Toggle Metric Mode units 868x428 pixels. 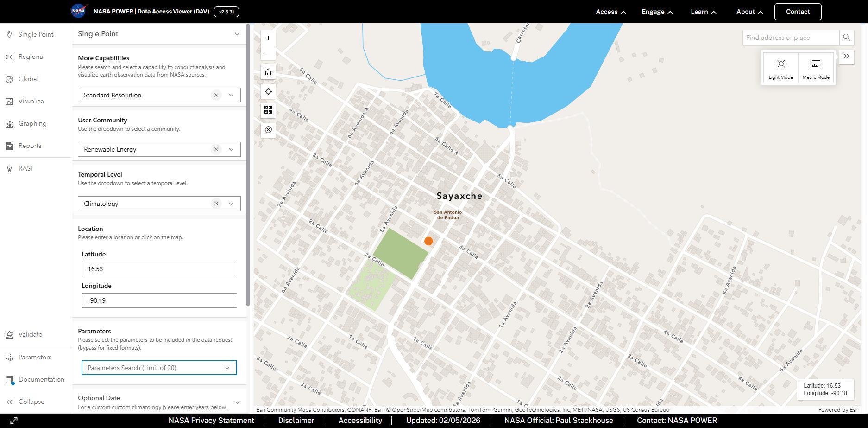[x=816, y=68]
